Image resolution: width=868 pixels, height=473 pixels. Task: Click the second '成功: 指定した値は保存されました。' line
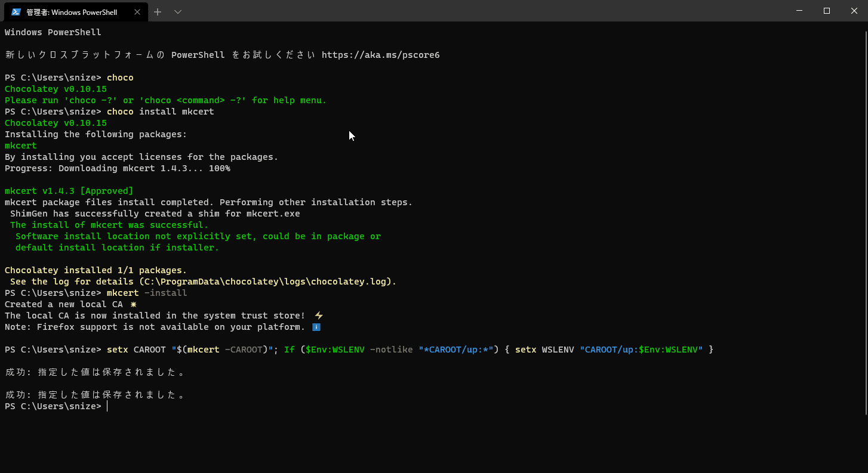point(96,395)
